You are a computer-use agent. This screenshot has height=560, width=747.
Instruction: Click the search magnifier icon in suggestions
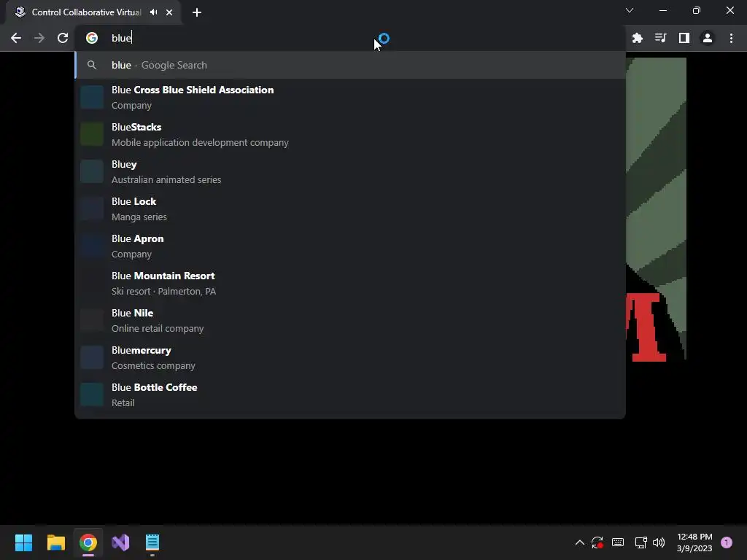(x=92, y=65)
